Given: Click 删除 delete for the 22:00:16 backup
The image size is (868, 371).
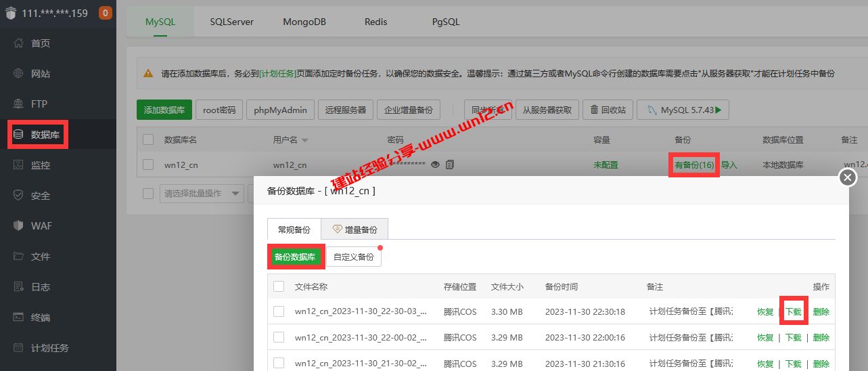Looking at the screenshot, I should (821, 338).
